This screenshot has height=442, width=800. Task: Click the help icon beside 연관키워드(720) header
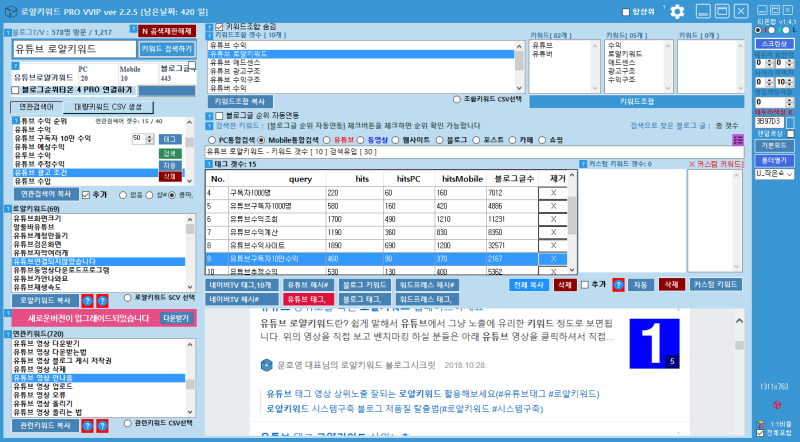(x=8, y=334)
